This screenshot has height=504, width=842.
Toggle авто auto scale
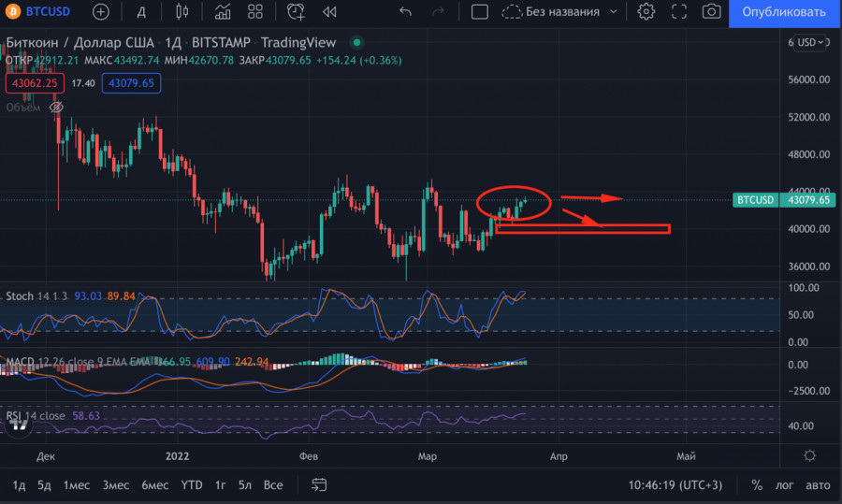coord(818,485)
